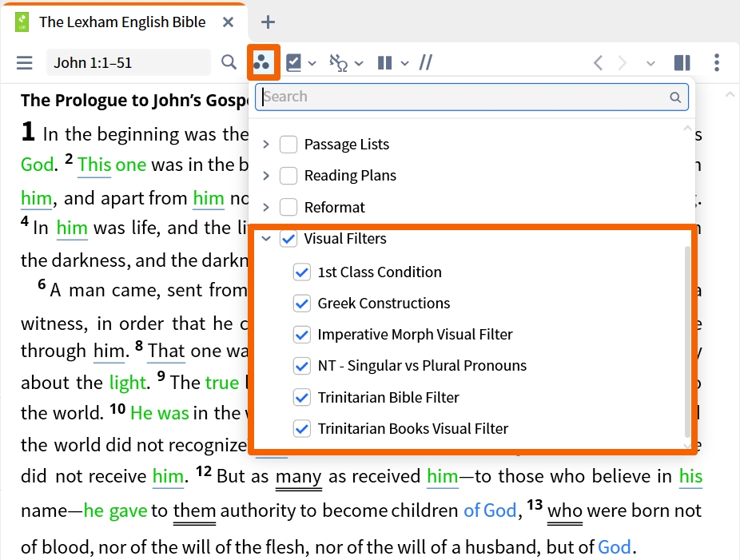Click 'This one' in verse 2

pyautogui.click(x=112, y=165)
